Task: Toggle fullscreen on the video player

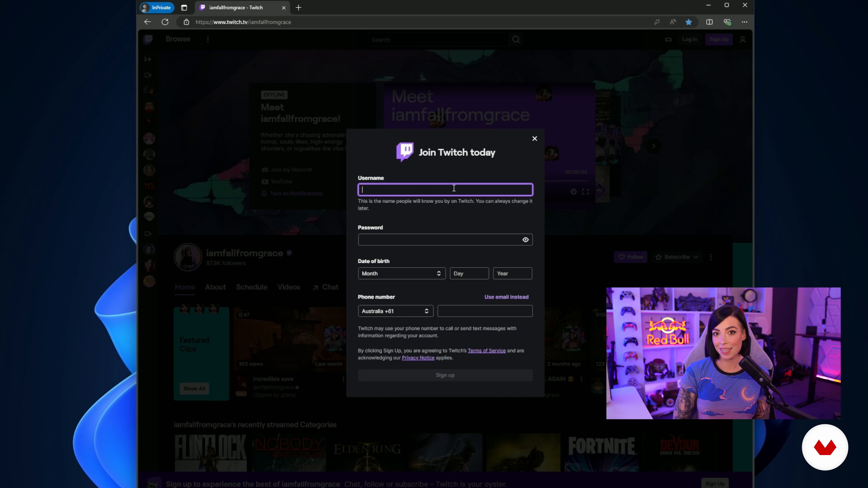Action: 586,192
